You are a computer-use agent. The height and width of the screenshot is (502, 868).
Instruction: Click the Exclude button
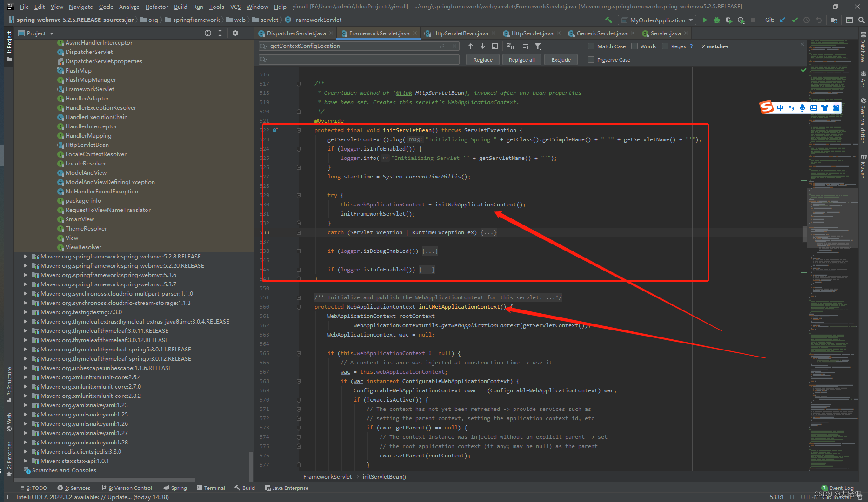click(561, 59)
